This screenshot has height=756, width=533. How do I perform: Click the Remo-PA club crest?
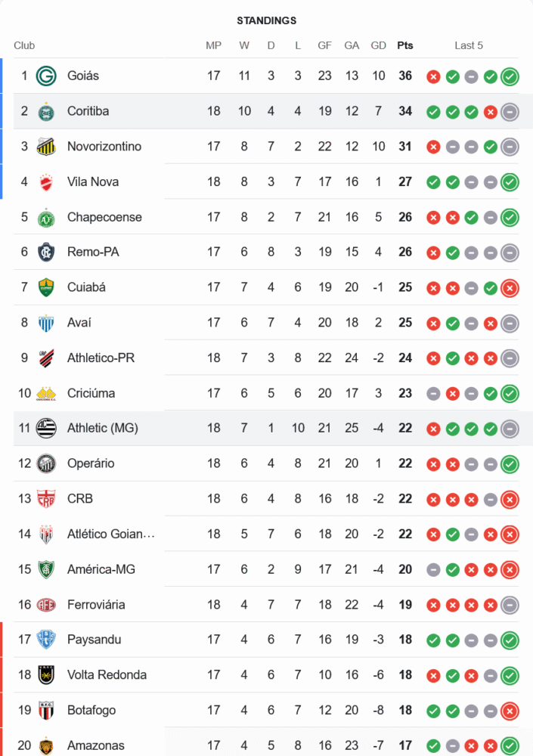point(47,253)
